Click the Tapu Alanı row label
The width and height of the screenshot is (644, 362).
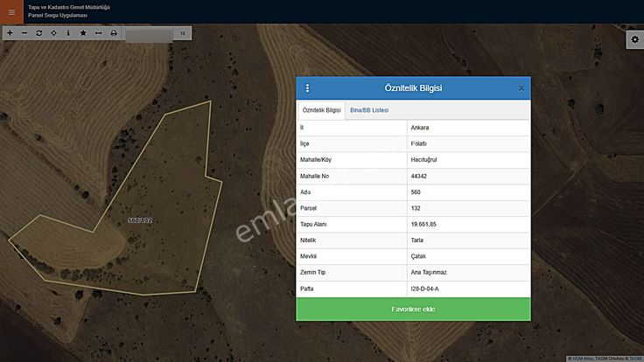(x=313, y=224)
